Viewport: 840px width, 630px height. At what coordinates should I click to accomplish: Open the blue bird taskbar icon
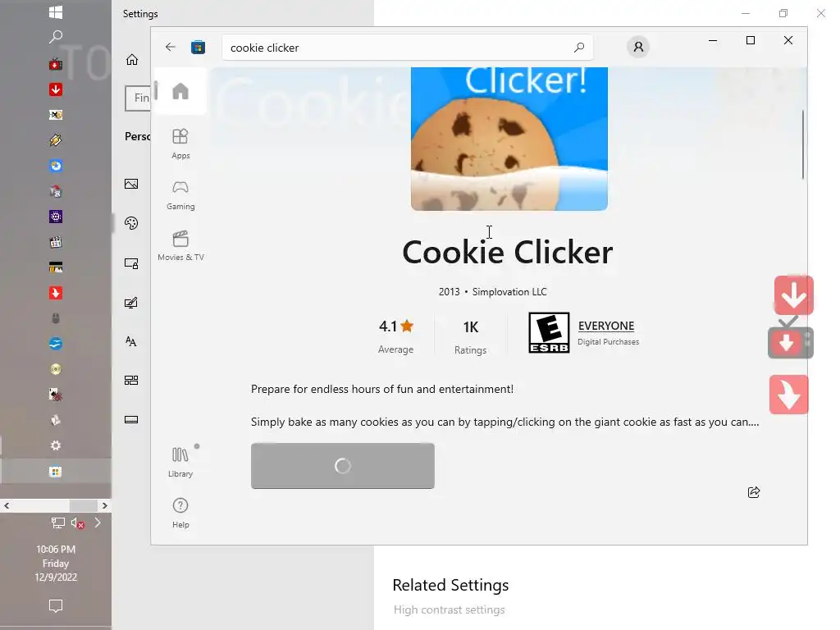(56, 344)
